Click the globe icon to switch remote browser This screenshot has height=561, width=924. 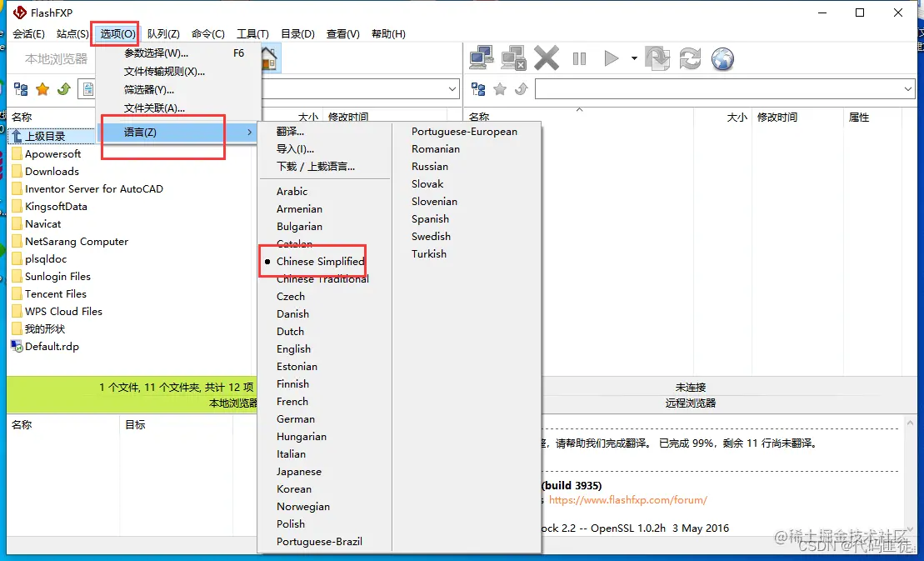722,58
